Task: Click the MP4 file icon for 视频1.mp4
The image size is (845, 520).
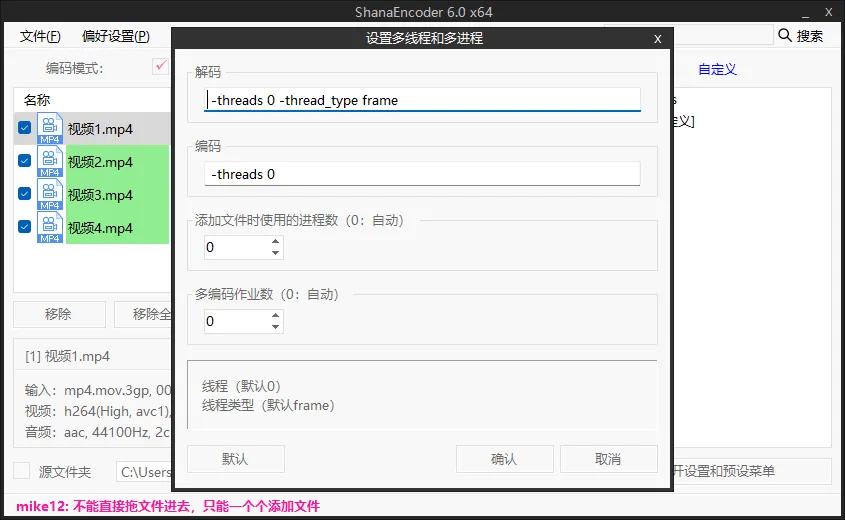Action: (x=50, y=129)
